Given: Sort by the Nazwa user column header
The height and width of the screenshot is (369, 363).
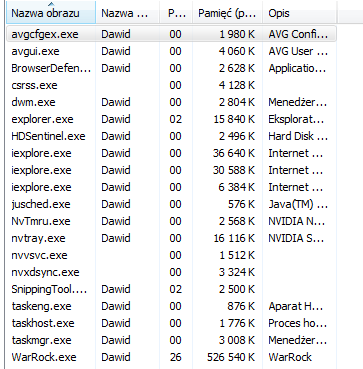Looking at the screenshot, I should [x=128, y=13].
